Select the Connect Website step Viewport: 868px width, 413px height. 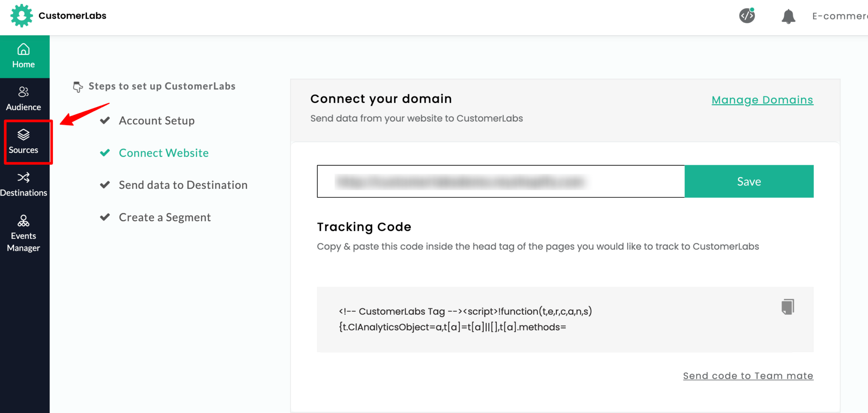coord(164,153)
